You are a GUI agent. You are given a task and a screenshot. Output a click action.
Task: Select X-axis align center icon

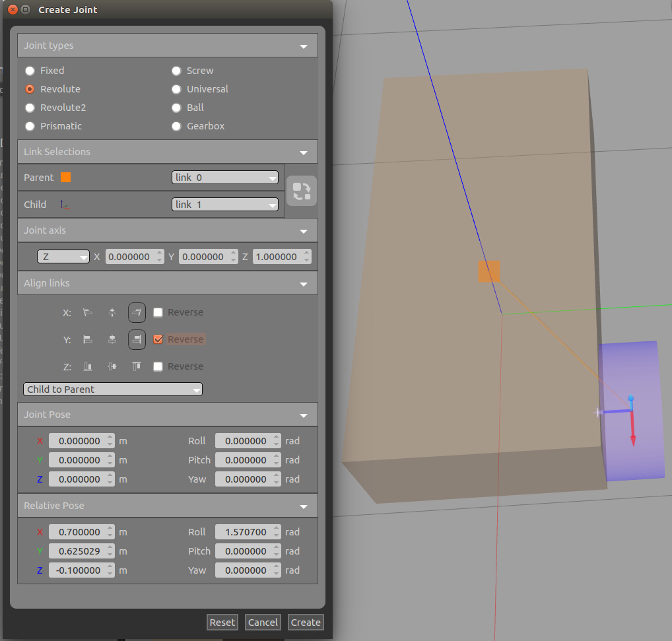[112, 312]
